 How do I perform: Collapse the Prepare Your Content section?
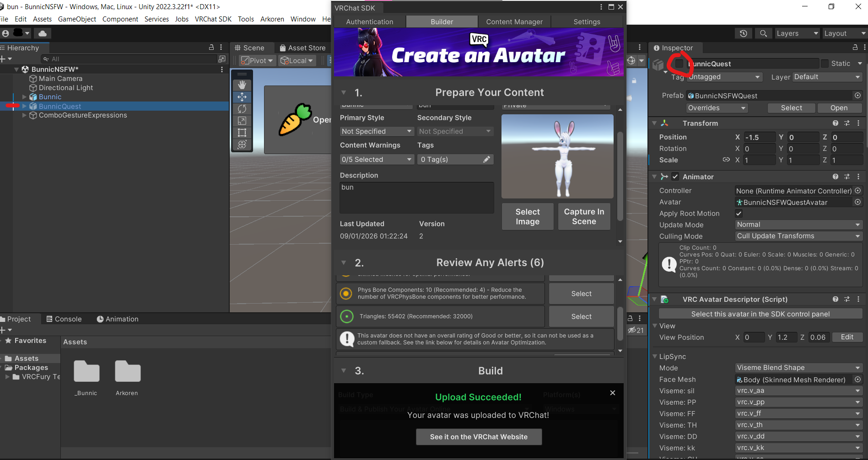click(344, 92)
